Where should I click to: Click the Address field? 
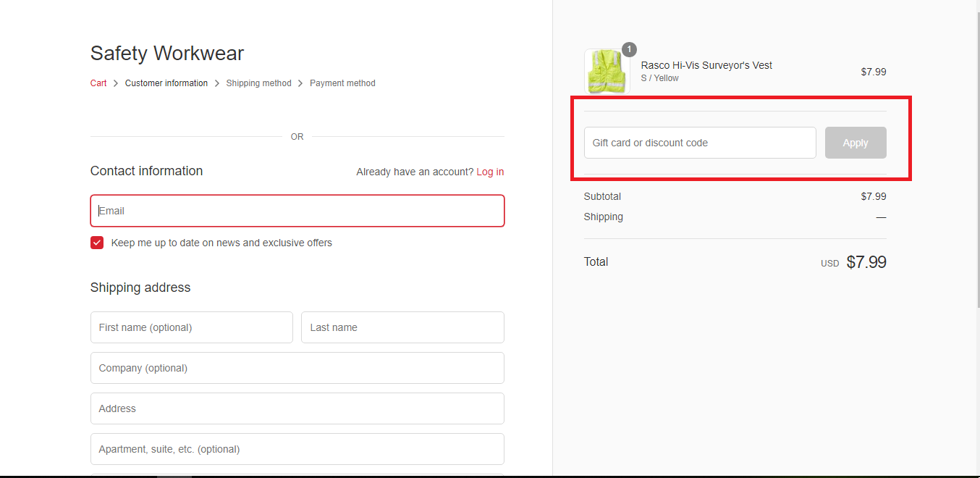297,408
